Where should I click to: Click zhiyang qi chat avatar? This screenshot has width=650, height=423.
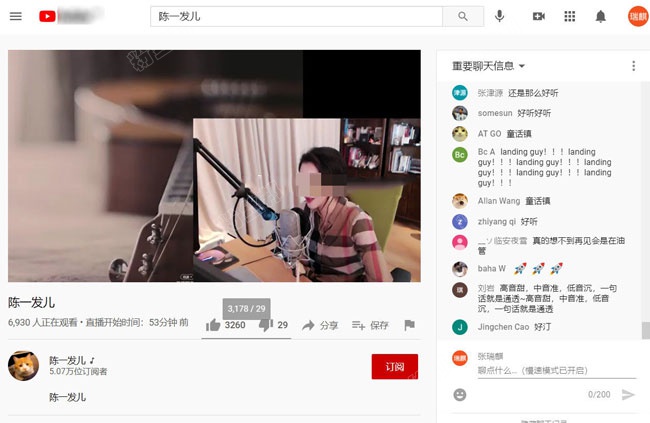click(459, 222)
